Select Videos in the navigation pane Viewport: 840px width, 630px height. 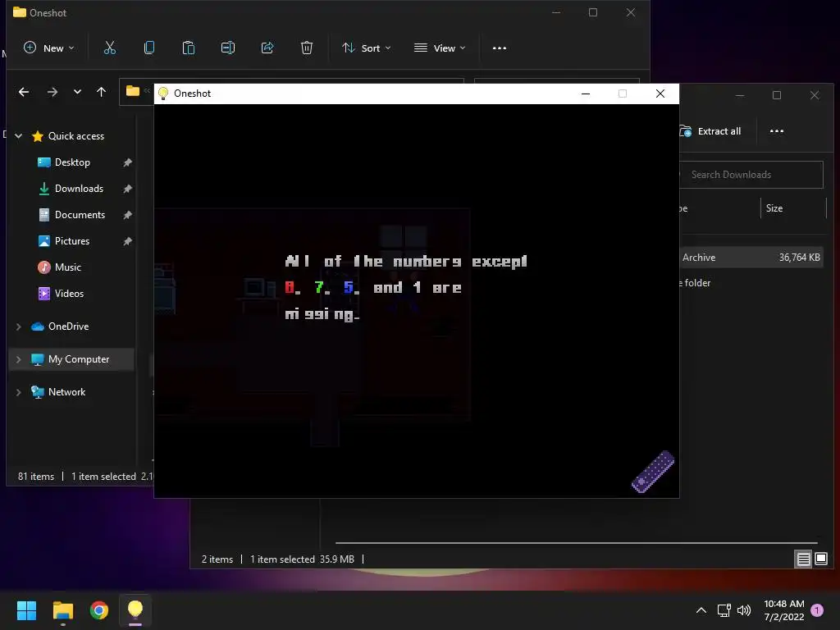tap(69, 294)
